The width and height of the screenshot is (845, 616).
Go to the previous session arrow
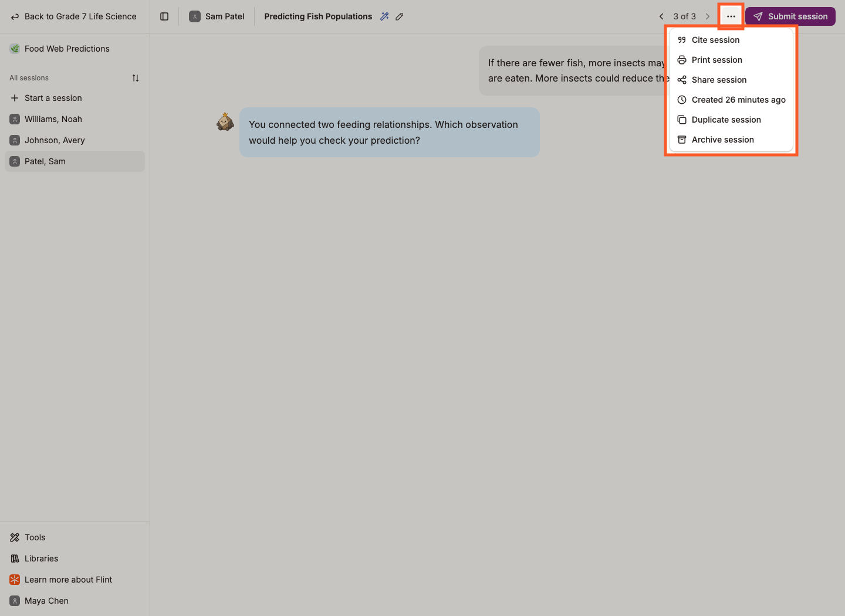click(x=661, y=16)
